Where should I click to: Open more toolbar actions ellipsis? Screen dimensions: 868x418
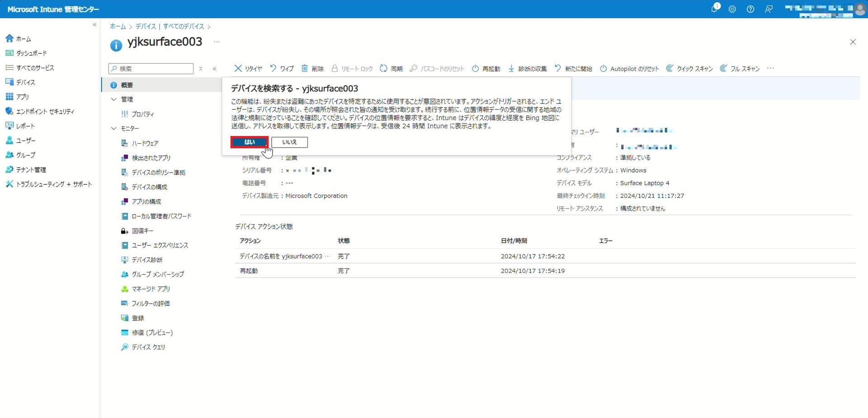coord(771,69)
